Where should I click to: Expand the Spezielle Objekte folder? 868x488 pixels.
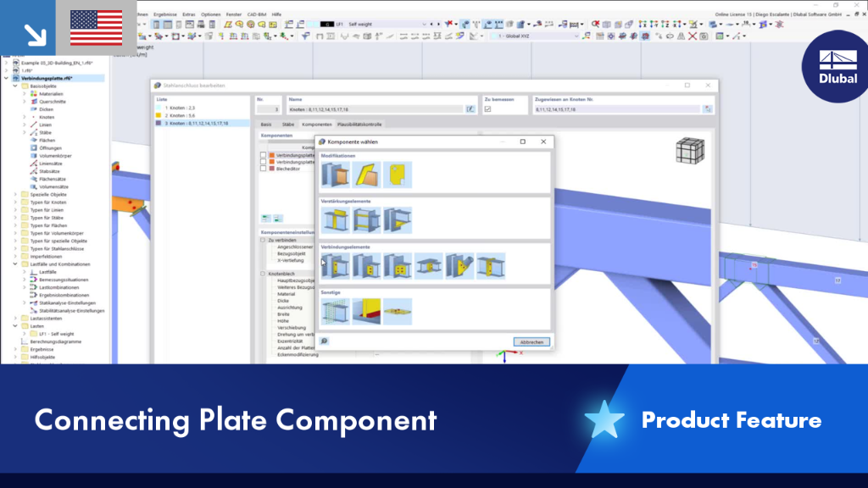coord(15,195)
